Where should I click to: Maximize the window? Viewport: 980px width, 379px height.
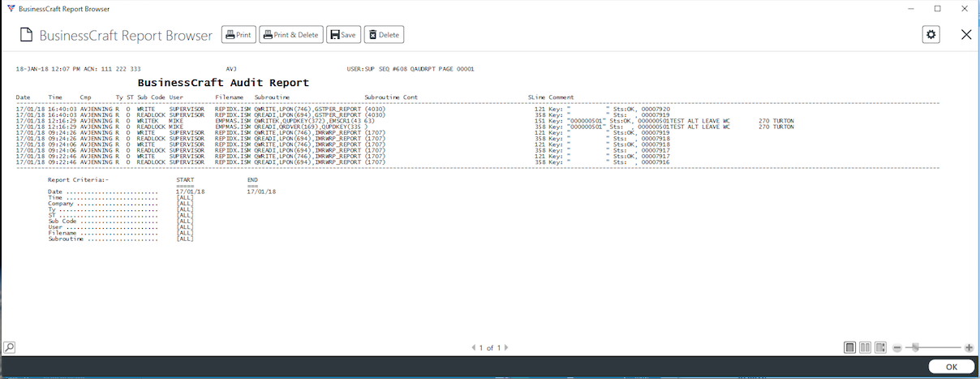coord(938,8)
